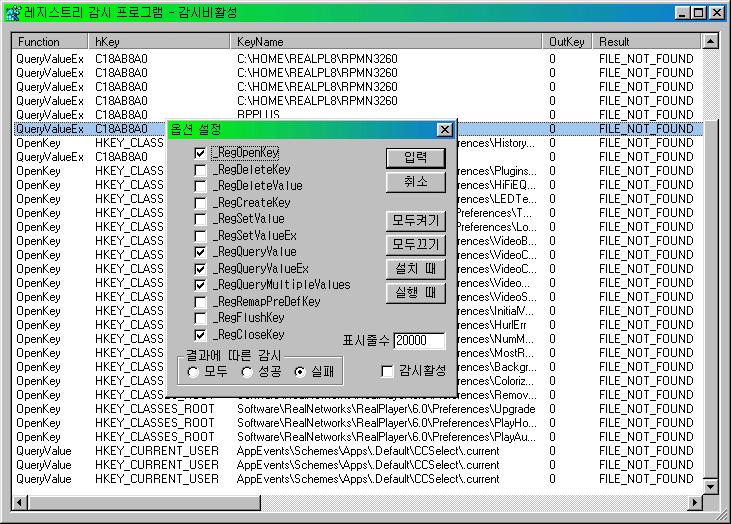The image size is (731, 524).
Task: Enable the 감시활성 checkbox
Action: (x=387, y=372)
